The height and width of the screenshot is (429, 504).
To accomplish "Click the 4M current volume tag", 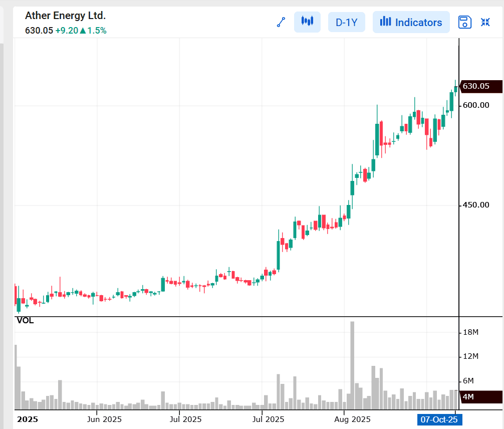I will pyautogui.click(x=481, y=397).
